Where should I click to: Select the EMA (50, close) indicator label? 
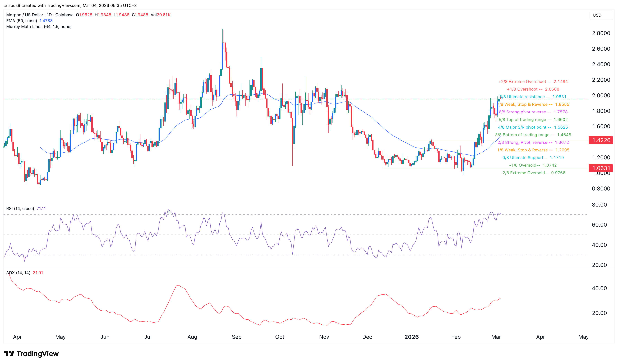click(x=22, y=21)
